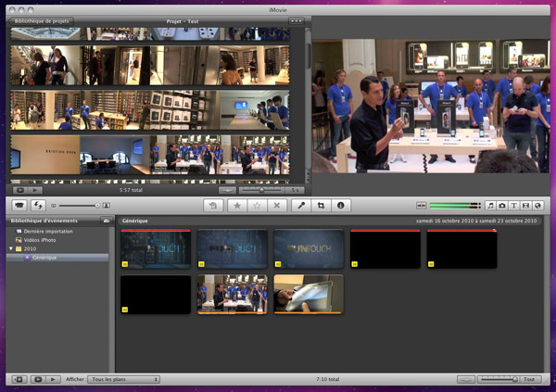Open the music and sound effects browser
Screen dimensions: 556x392
coord(490,206)
